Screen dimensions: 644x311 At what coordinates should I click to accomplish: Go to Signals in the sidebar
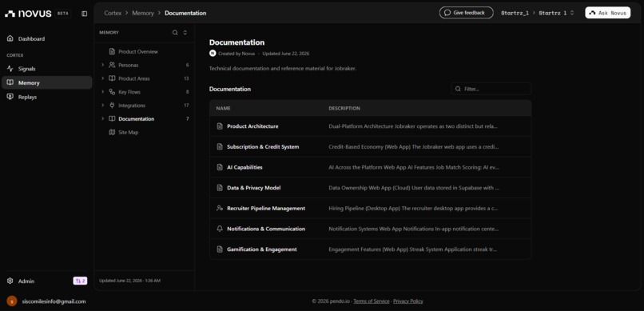tap(47, 69)
